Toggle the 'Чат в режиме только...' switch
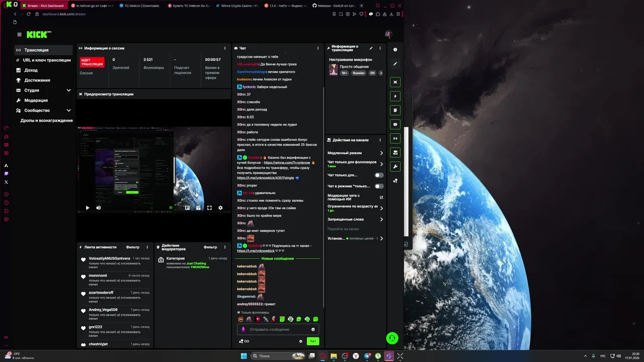Screen dimensions: 644x362 [x=379, y=186]
